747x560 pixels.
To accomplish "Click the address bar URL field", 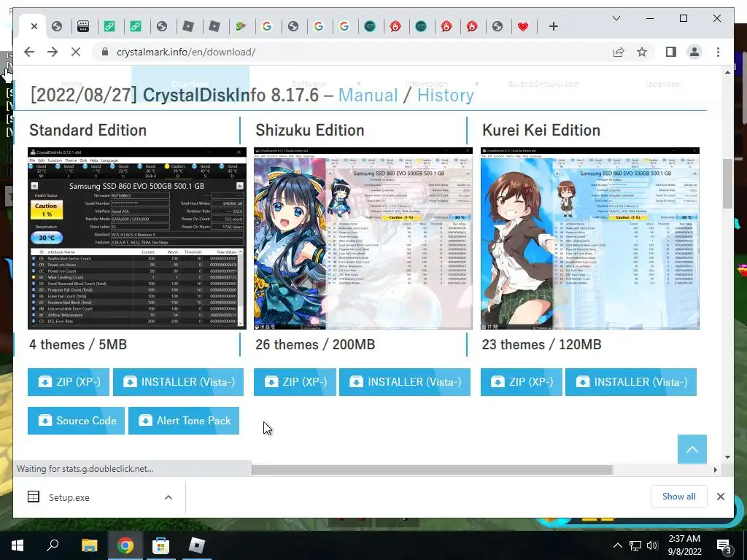I will pos(352,52).
